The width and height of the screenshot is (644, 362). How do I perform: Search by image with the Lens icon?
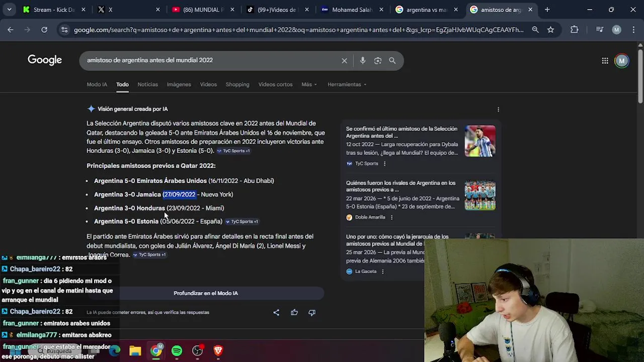pyautogui.click(x=378, y=60)
